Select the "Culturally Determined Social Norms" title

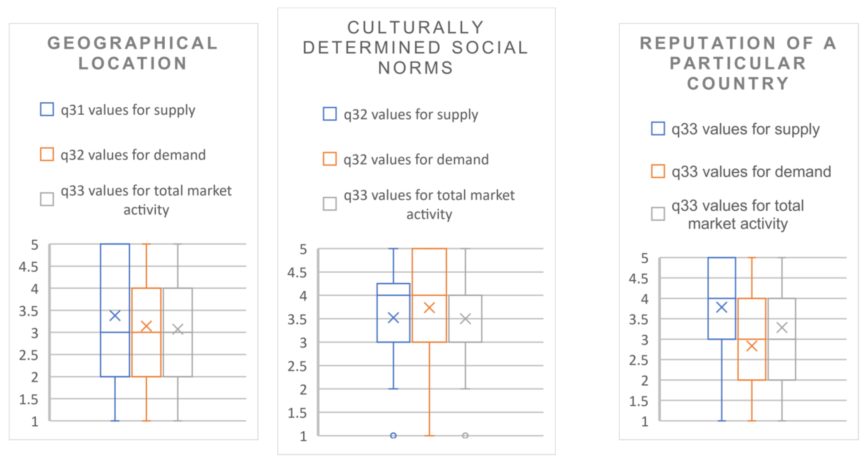pos(415,48)
